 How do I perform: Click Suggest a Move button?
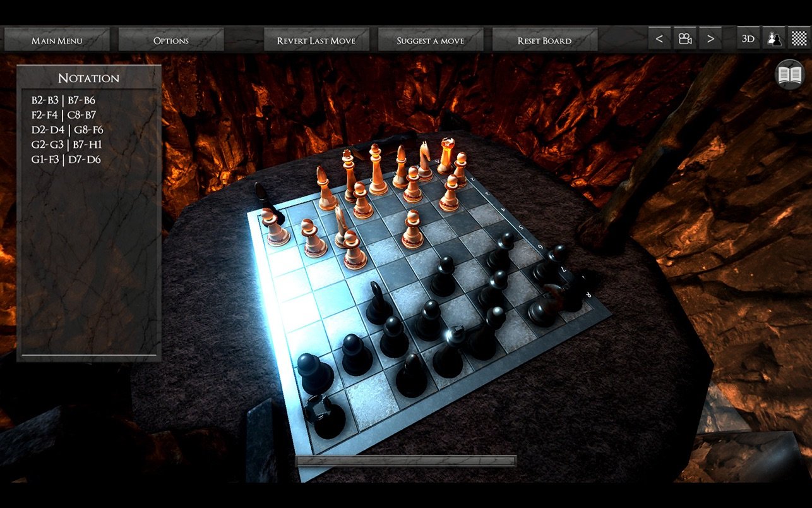pos(430,40)
